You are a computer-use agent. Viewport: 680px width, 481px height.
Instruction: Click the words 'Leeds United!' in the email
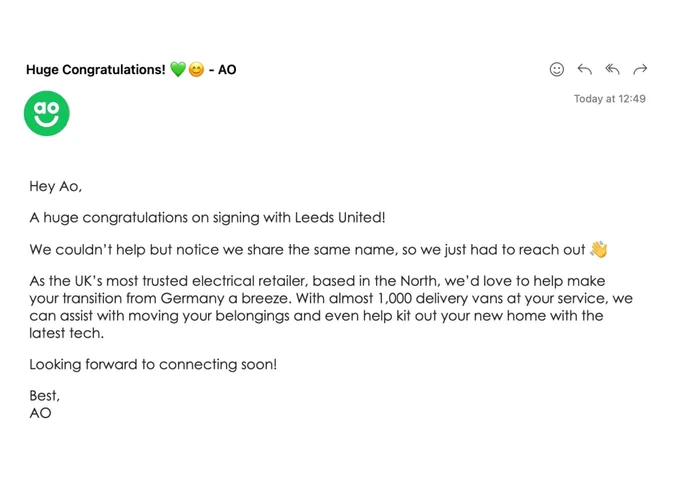click(340, 217)
